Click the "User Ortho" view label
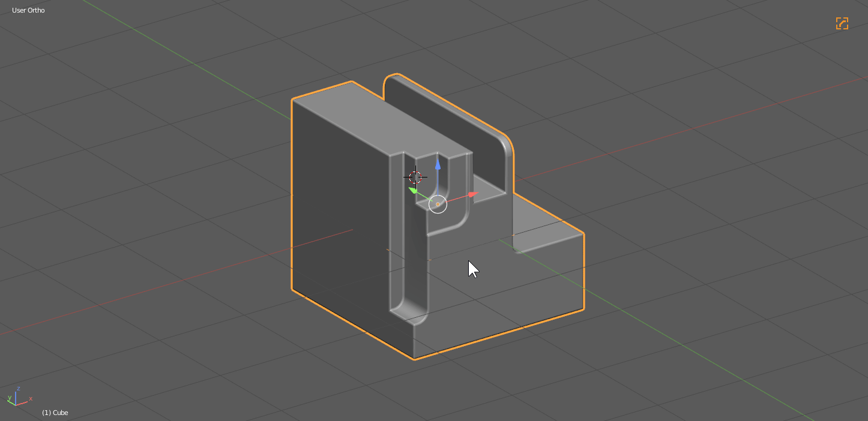 pyautogui.click(x=28, y=10)
